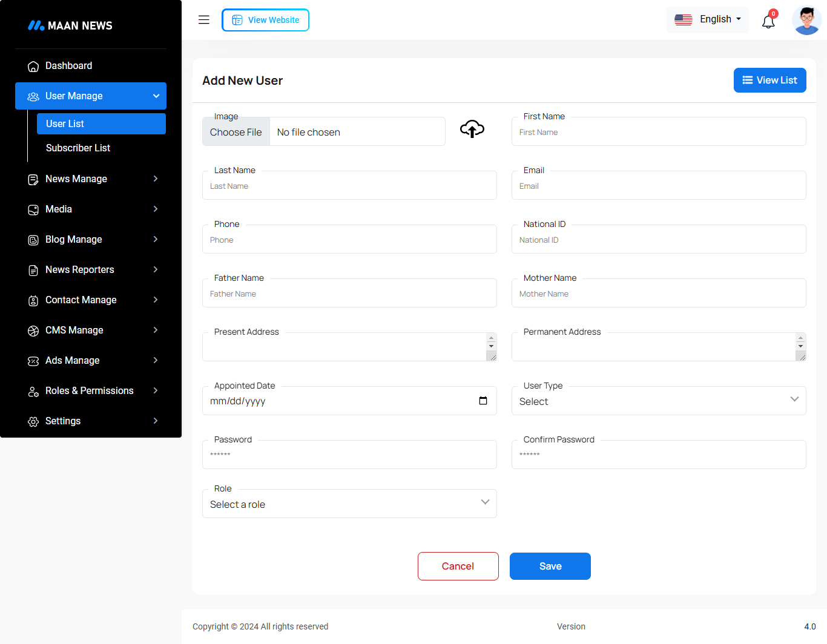This screenshot has width=827, height=644.
Task: Open calendar picker in Appointed Date
Action: coord(483,401)
